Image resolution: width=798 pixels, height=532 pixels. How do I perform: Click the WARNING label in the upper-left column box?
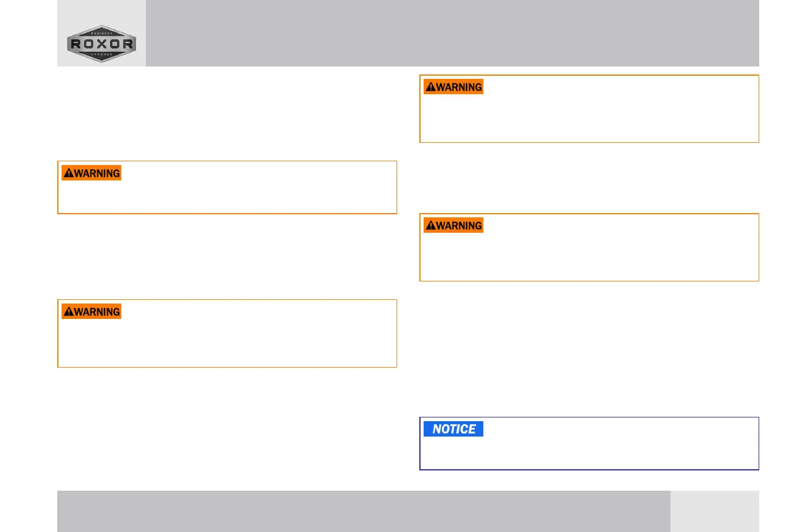92,173
